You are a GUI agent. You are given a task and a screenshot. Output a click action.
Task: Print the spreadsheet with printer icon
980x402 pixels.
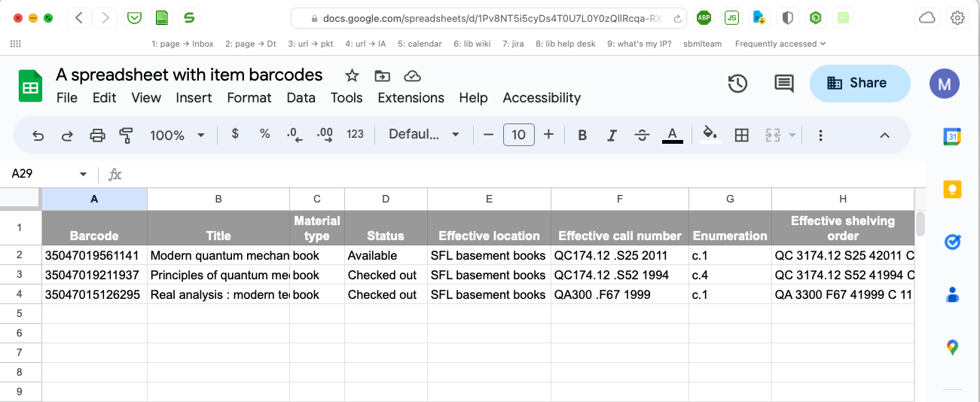coord(97,136)
